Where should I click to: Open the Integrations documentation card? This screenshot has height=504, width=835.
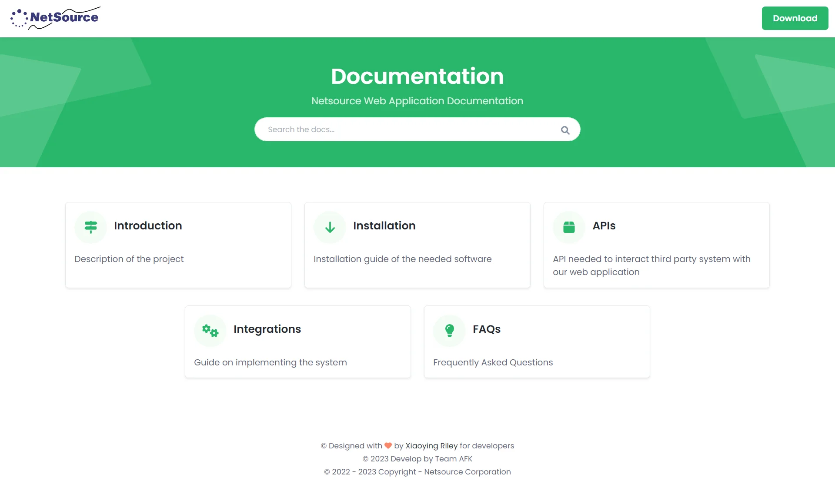pyautogui.click(x=297, y=342)
